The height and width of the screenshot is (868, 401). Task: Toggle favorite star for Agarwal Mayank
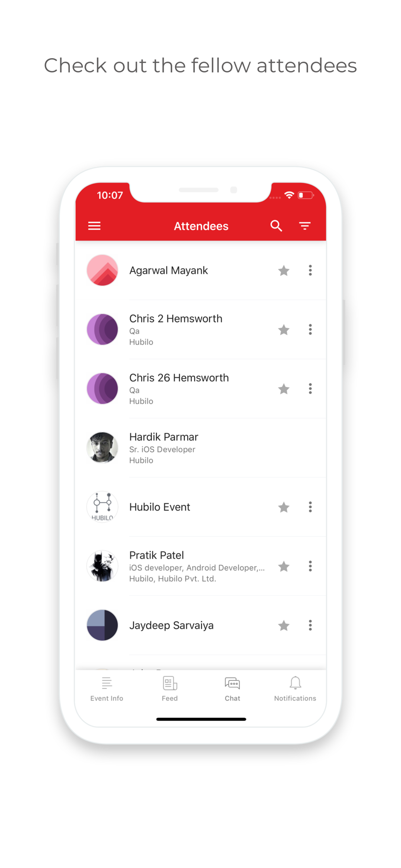pyautogui.click(x=284, y=271)
